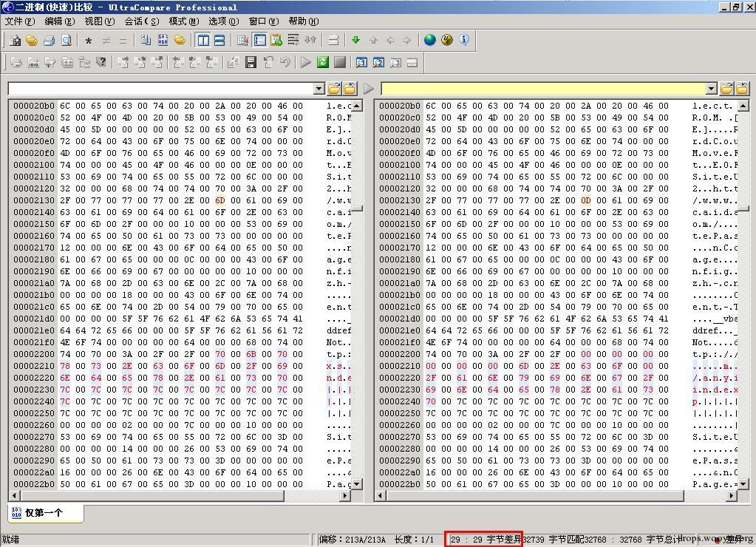Click the green next difference arrow

[355, 40]
